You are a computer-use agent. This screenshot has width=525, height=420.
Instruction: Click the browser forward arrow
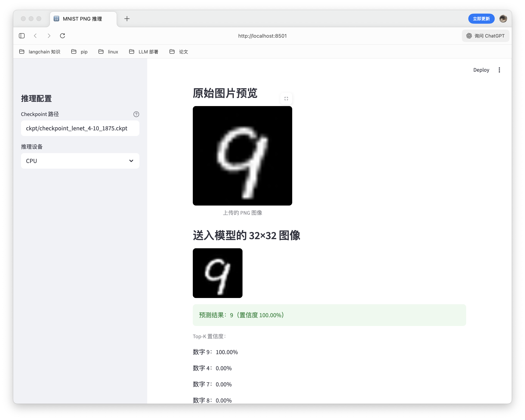49,36
